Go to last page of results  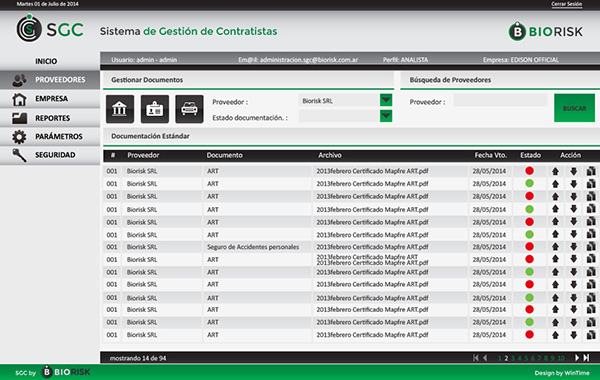point(586,358)
